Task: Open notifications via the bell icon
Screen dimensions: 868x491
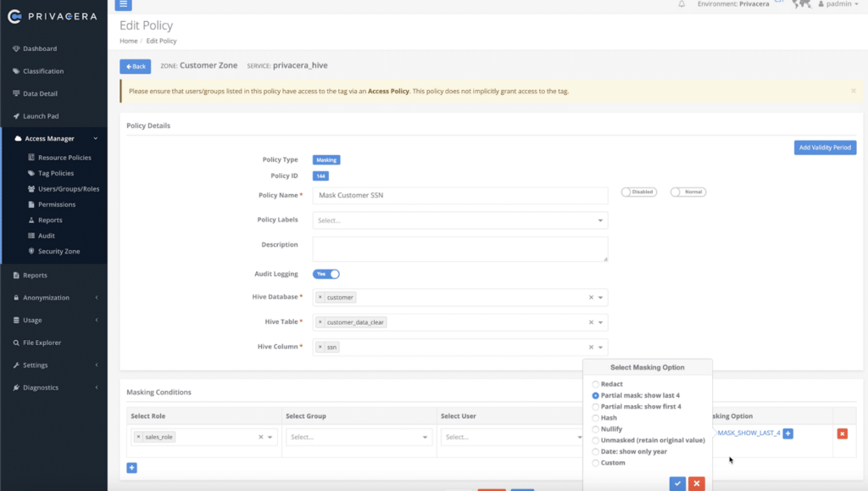Action: [682, 4]
